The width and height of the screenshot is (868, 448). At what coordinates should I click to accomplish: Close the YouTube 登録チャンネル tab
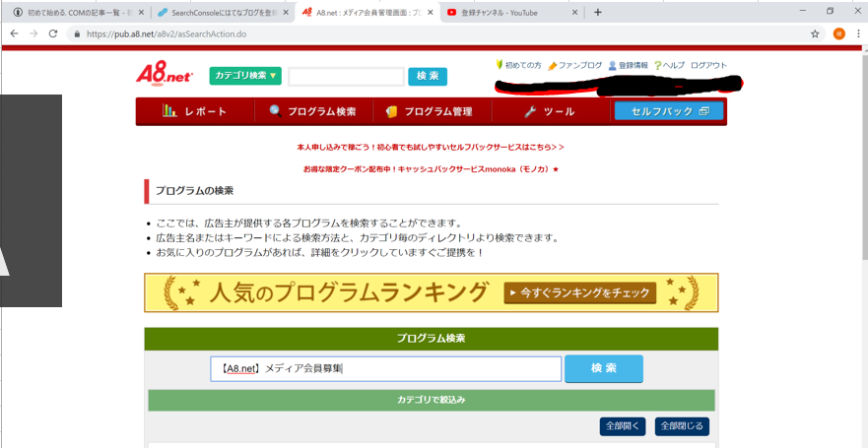pos(574,12)
